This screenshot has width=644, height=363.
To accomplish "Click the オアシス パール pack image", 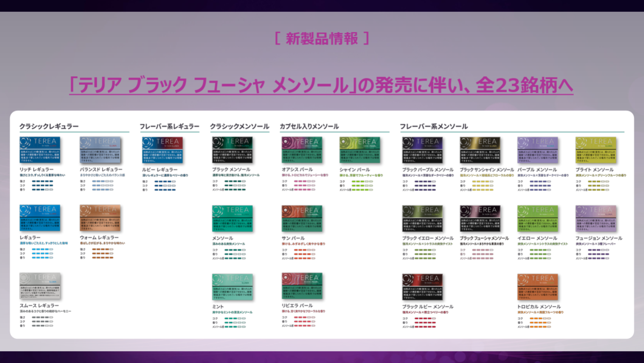I will coord(302,150).
